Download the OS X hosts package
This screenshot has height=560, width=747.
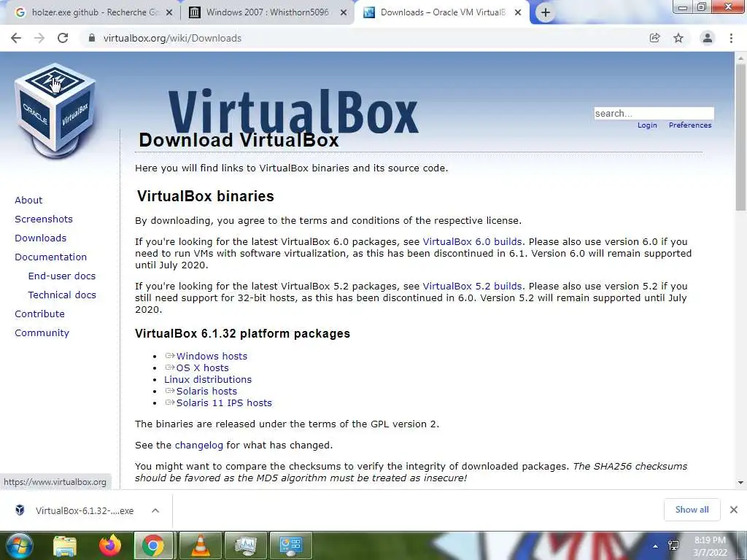(203, 368)
